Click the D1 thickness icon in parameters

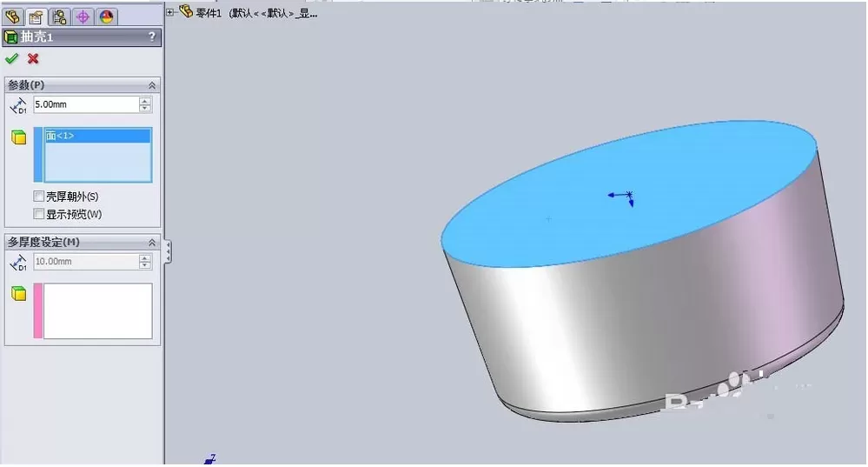pyautogui.click(x=18, y=105)
